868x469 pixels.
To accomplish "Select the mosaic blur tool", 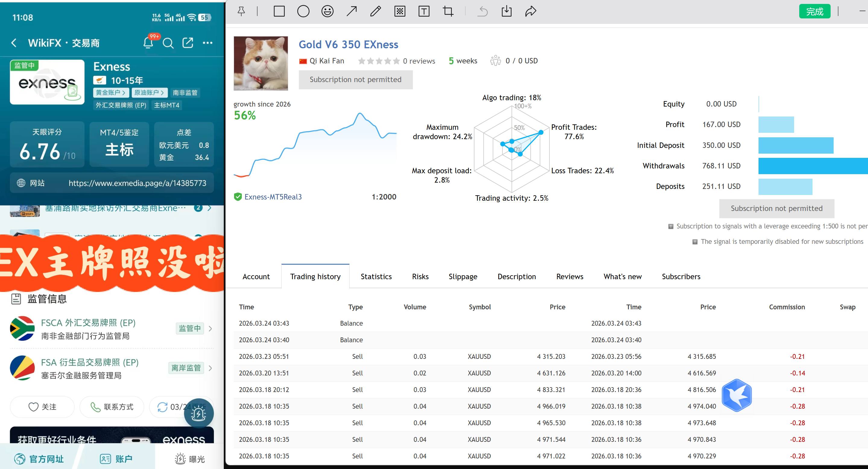I will tap(400, 11).
